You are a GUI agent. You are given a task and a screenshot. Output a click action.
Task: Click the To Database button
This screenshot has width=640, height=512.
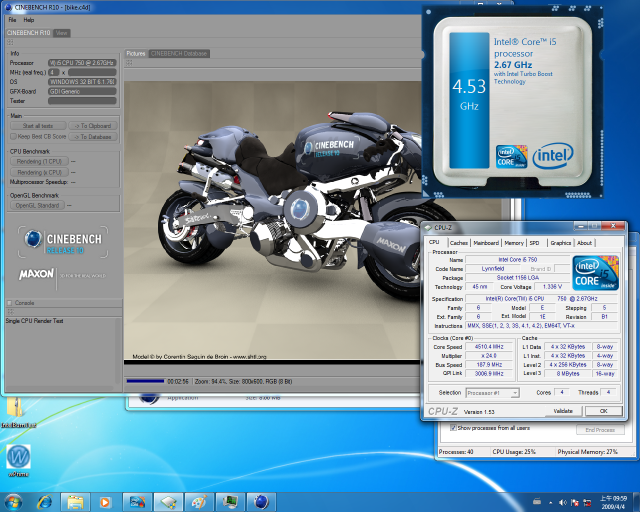(93, 137)
